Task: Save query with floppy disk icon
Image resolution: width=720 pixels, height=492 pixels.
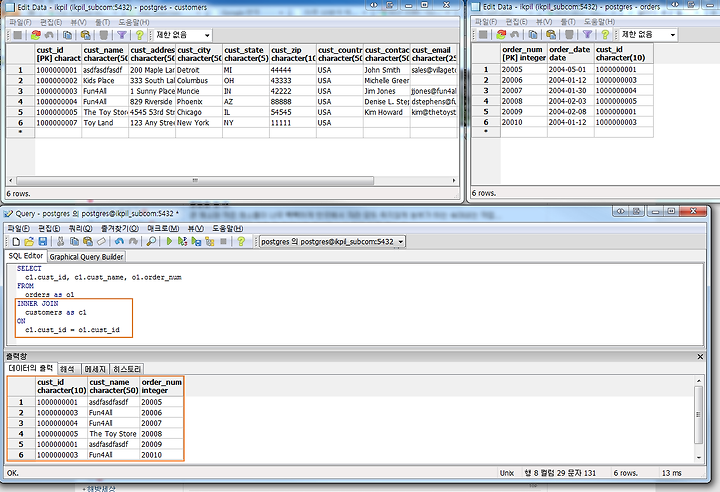Action: (x=43, y=242)
